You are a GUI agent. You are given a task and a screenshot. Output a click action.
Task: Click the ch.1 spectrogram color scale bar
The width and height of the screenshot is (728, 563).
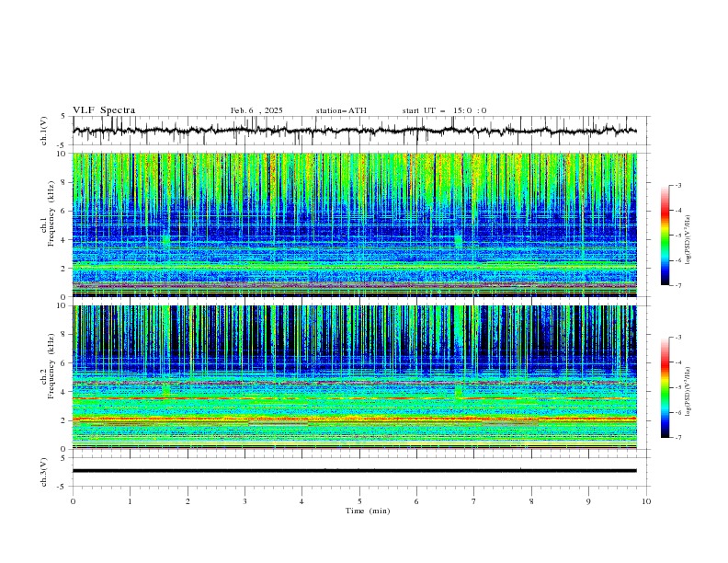(665, 236)
